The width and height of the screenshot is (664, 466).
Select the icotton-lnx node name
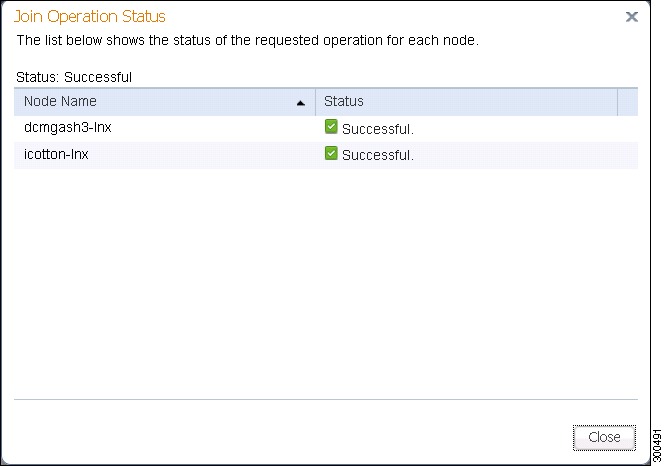[x=56, y=154]
